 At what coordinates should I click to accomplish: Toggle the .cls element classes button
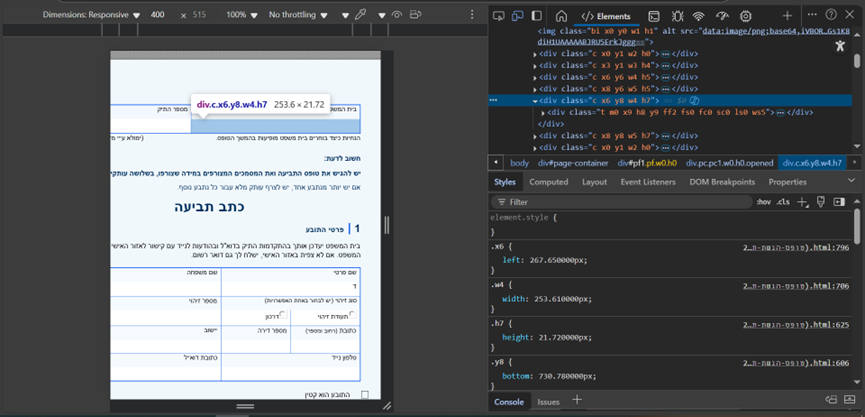pos(783,202)
